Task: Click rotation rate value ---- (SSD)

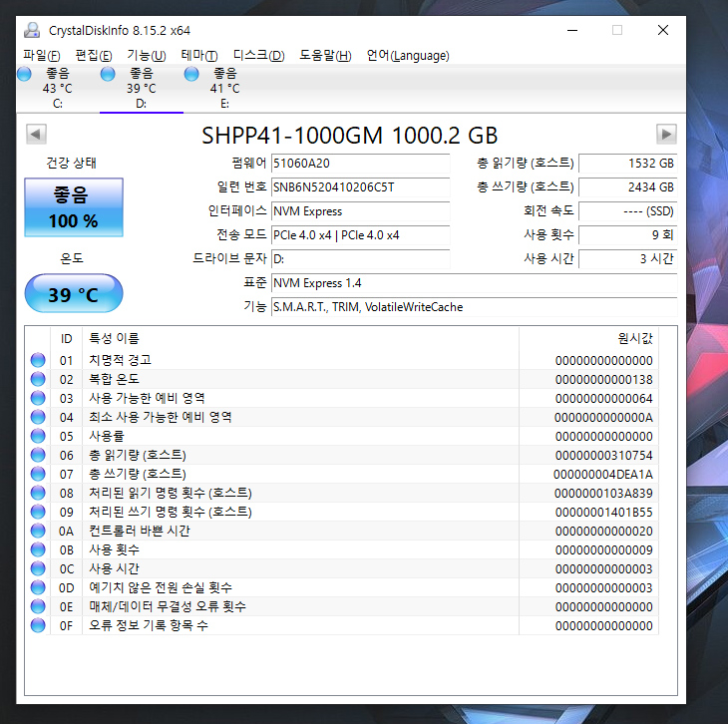Action: 627,211
